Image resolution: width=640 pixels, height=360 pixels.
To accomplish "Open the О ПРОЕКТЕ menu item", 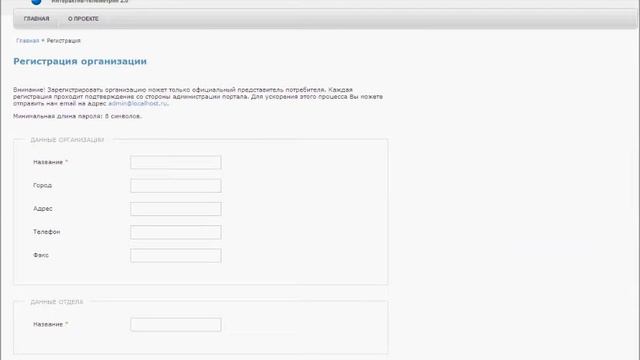I will [x=83, y=19].
